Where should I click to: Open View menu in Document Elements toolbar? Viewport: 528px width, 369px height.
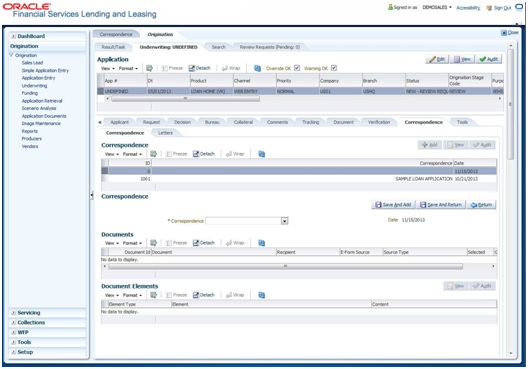(112, 295)
